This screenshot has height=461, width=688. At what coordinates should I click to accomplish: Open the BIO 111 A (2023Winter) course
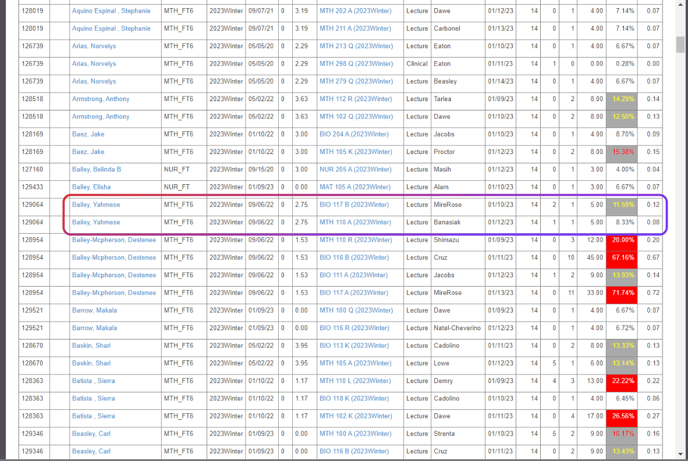(x=355, y=275)
